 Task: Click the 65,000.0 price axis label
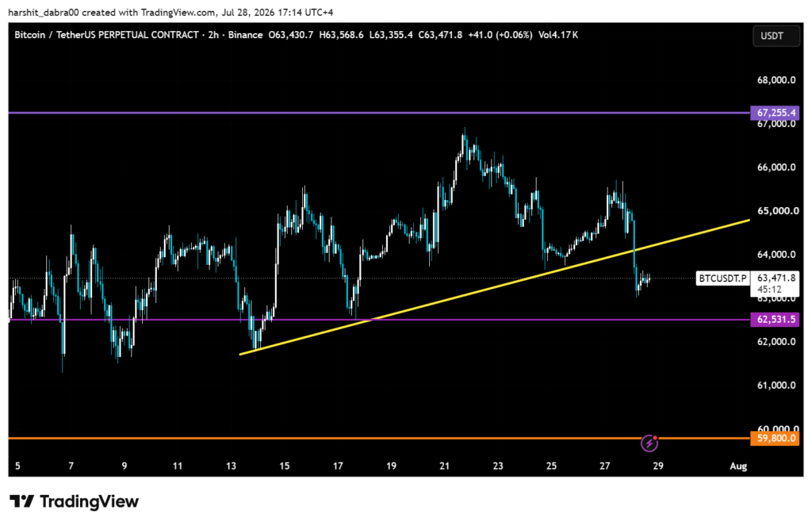click(778, 210)
